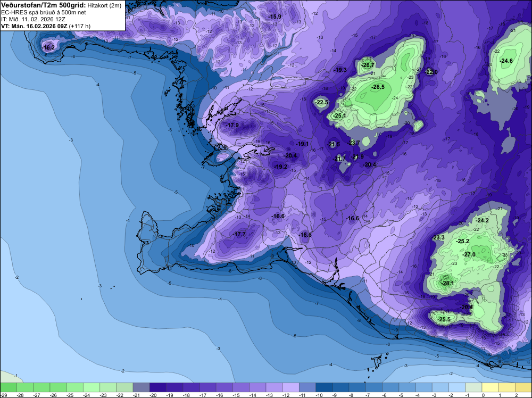Click the -23.7 temperature label
The height and width of the screenshot is (398, 532).
354,143
